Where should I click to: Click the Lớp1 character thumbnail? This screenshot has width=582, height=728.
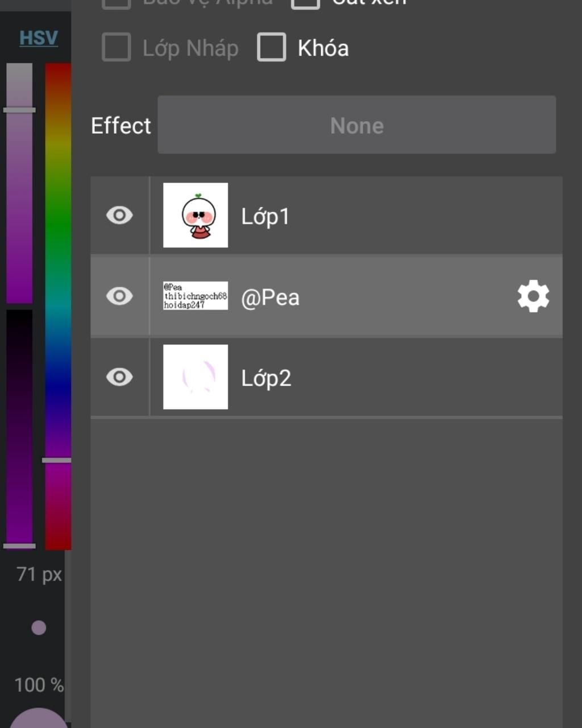[196, 215]
